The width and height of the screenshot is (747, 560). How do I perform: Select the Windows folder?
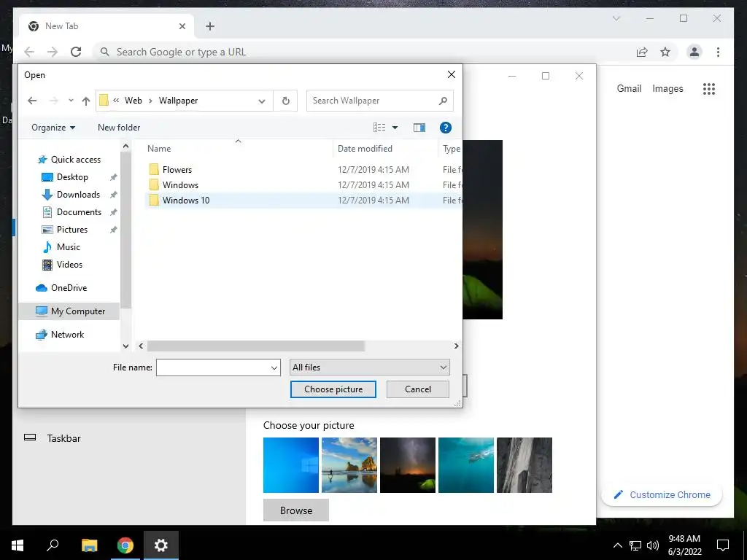180,184
